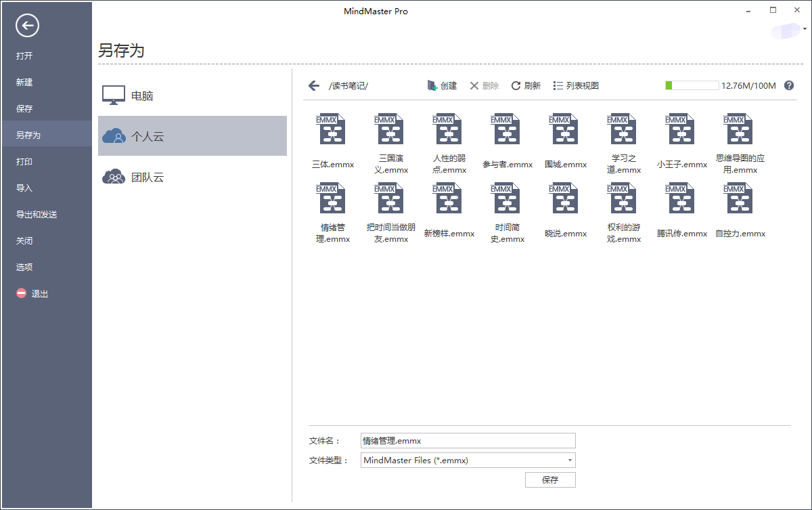
Task: Select the 腾讯传.emmx file icon
Action: [x=679, y=198]
